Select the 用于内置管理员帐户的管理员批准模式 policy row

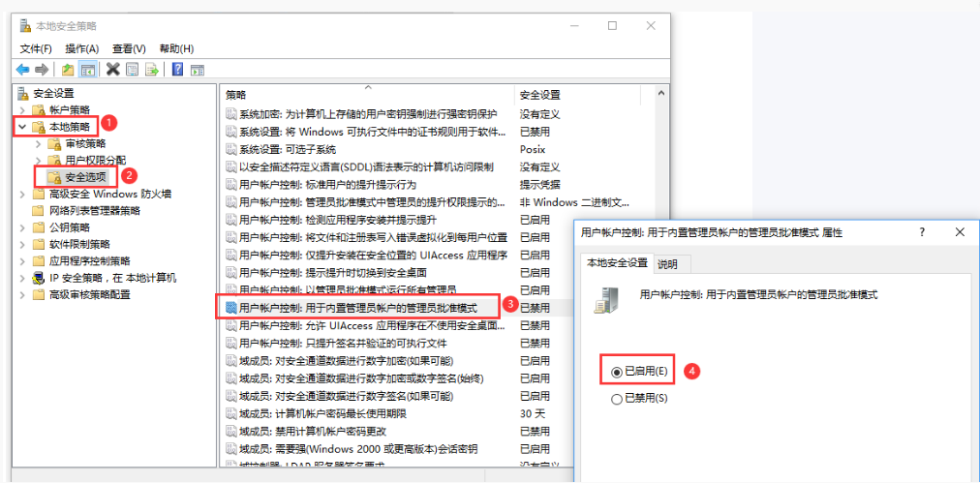pos(358,307)
